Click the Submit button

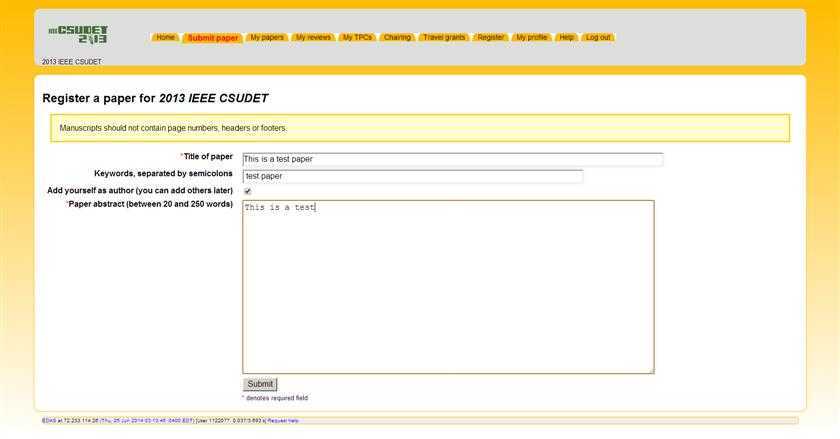[x=260, y=384]
